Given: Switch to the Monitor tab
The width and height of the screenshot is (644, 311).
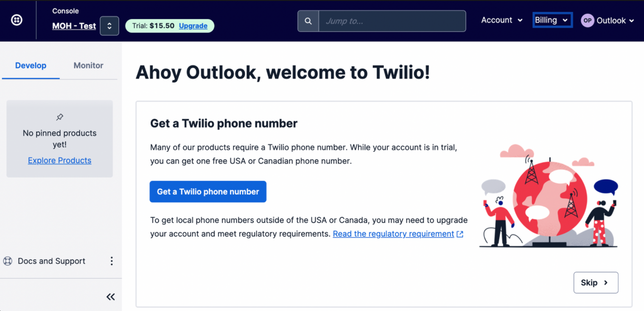Looking at the screenshot, I should coord(88,65).
